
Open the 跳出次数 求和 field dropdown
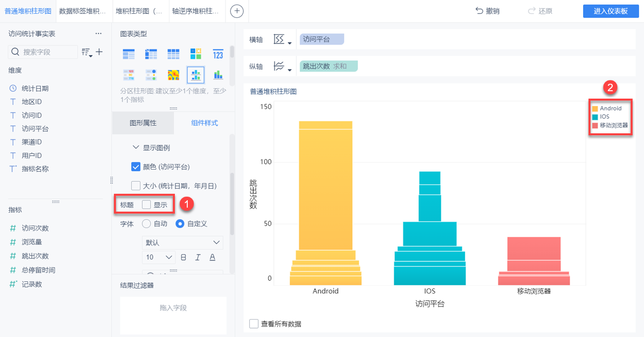tap(328, 66)
